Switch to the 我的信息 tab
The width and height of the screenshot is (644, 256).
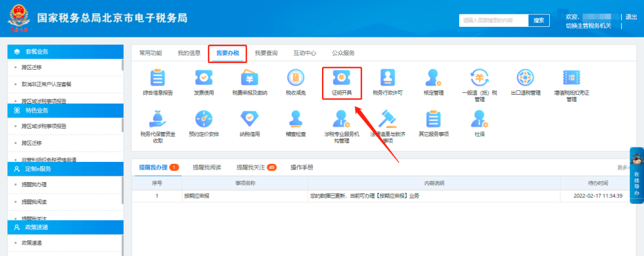pyautogui.click(x=189, y=53)
